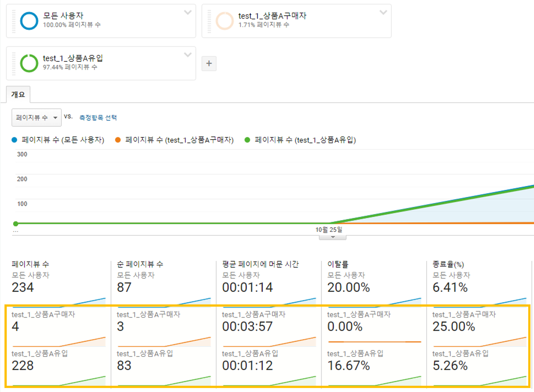This screenshot has height=392, width=534.
Task: Click the 측정항목 선택 link
Action: point(98,118)
